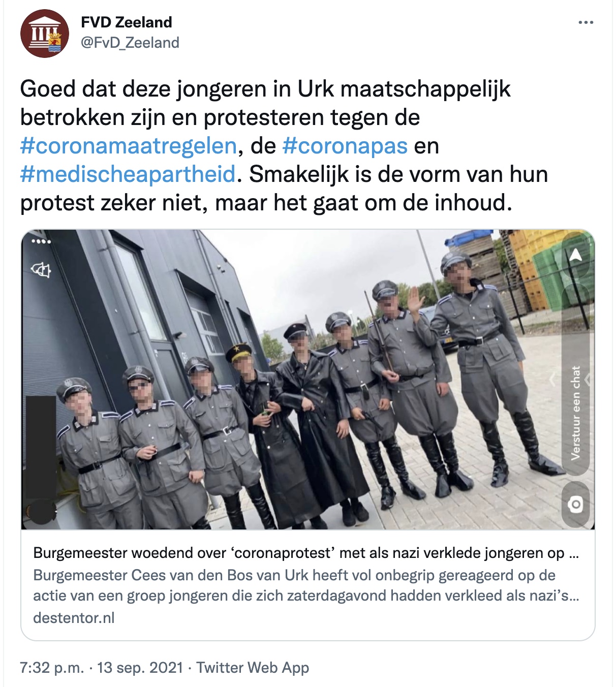
Task: Click the @FvD_Zeeland handle
Action: pyautogui.click(x=130, y=43)
